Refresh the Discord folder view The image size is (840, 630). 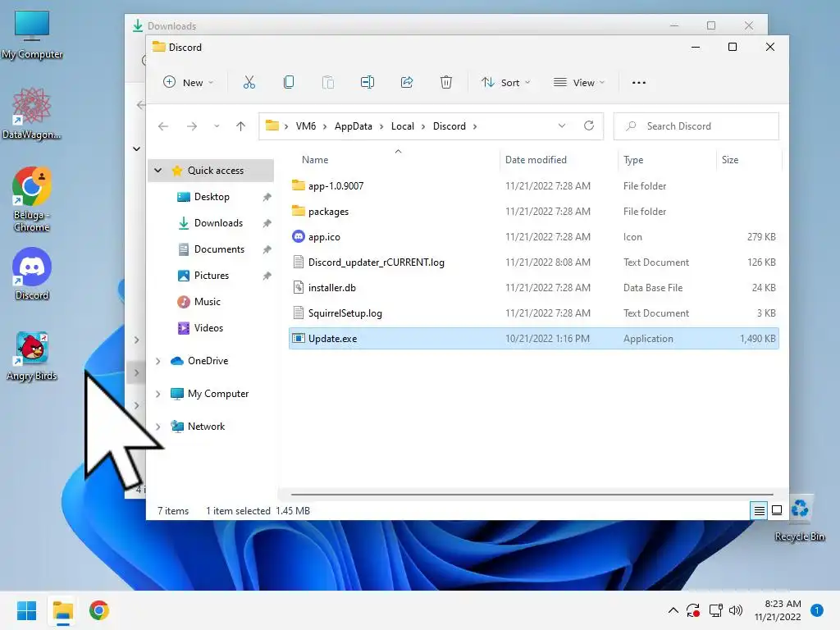[589, 126]
